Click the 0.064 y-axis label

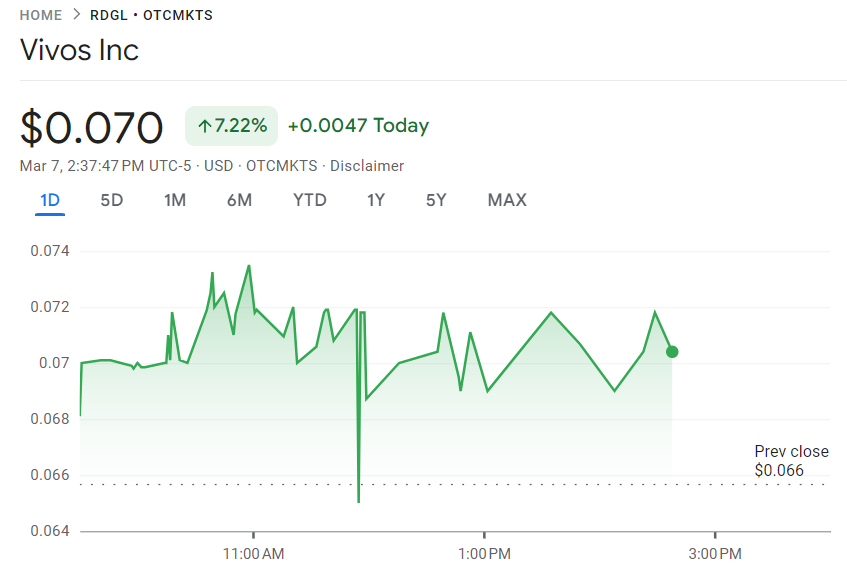50,531
